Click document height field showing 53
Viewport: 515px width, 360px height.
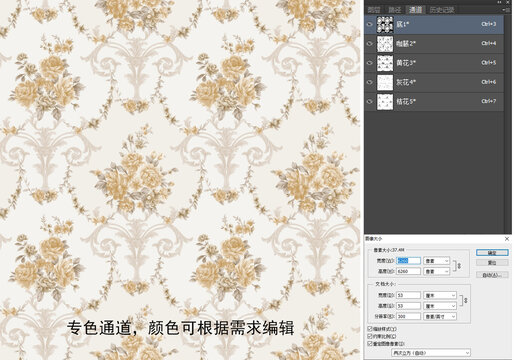(x=408, y=306)
